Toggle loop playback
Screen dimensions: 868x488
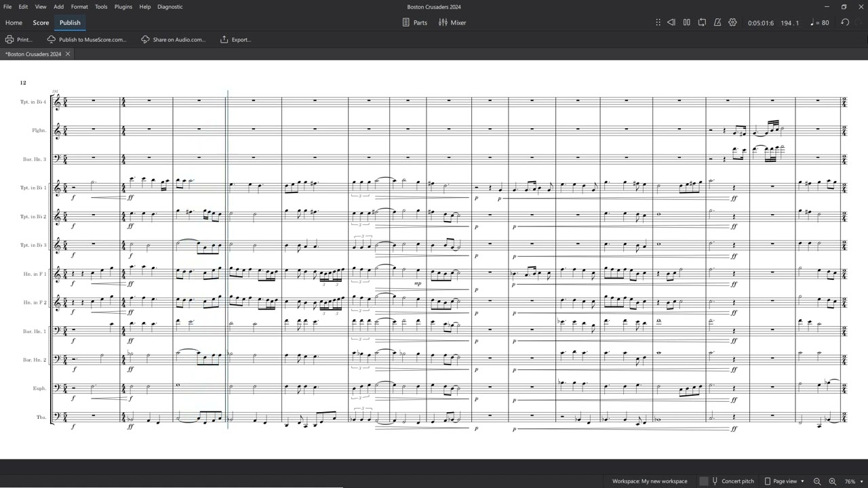702,22
